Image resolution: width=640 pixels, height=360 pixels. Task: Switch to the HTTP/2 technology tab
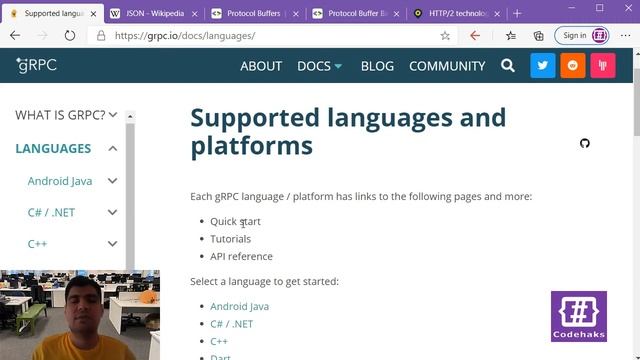457,13
